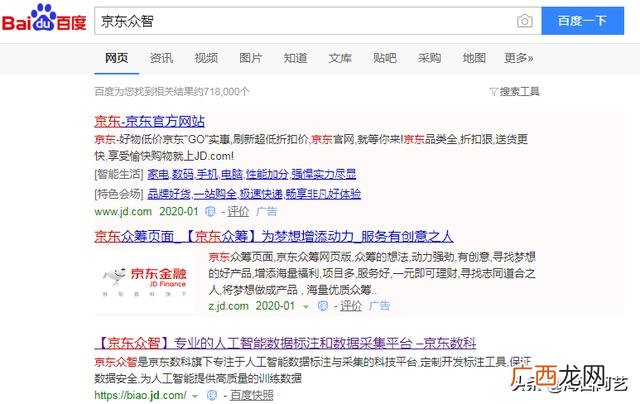
Task: Click result count text 约718,000个
Action: tap(221, 91)
